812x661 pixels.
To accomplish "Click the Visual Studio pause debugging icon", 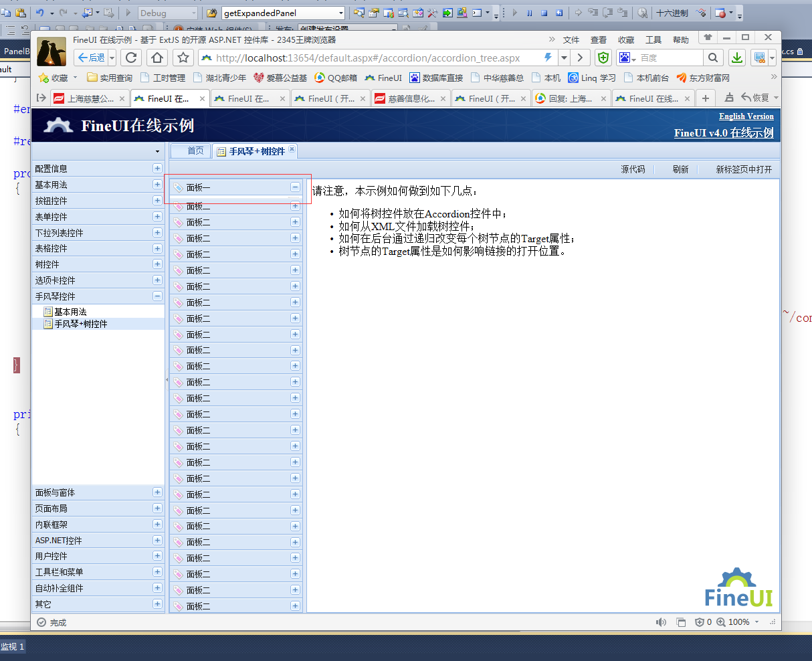I will [x=529, y=13].
